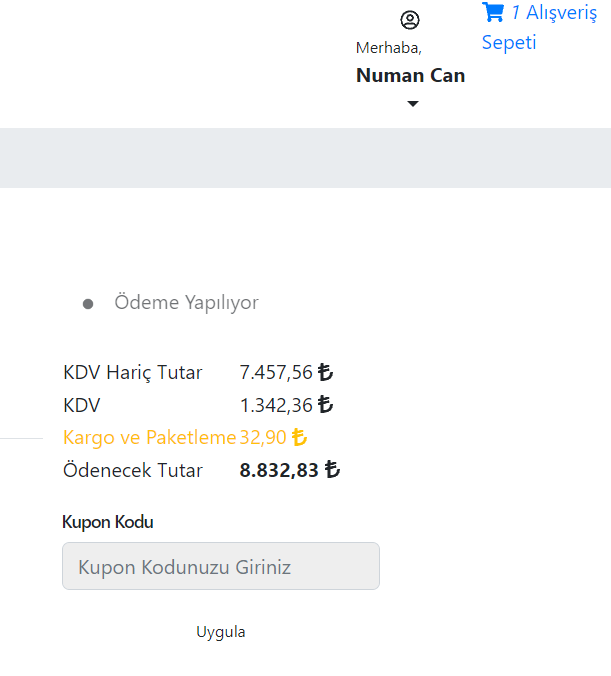This screenshot has width=611, height=676.
Task: Click the lira symbol beside 1.342,36
Action: tap(325, 406)
